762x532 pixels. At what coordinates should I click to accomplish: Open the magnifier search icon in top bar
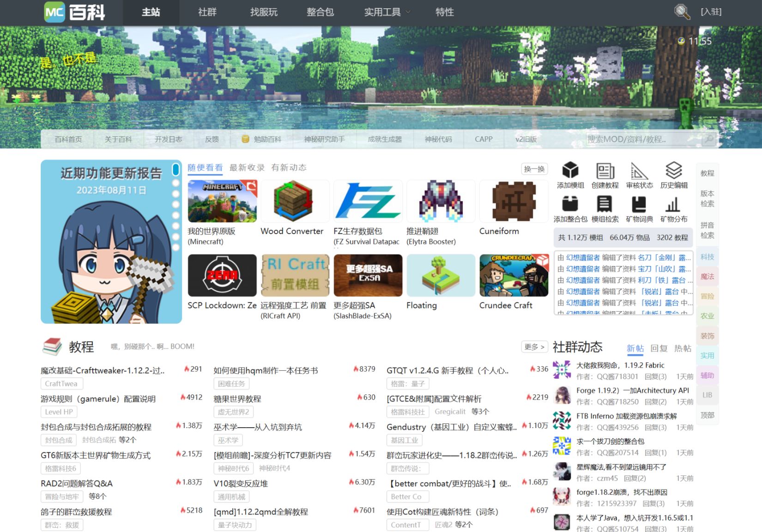[682, 12]
